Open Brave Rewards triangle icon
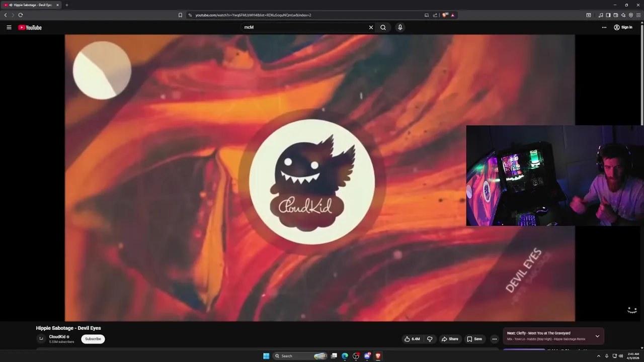Image resolution: width=644 pixels, height=362 pixels. [x=453, y=15]
